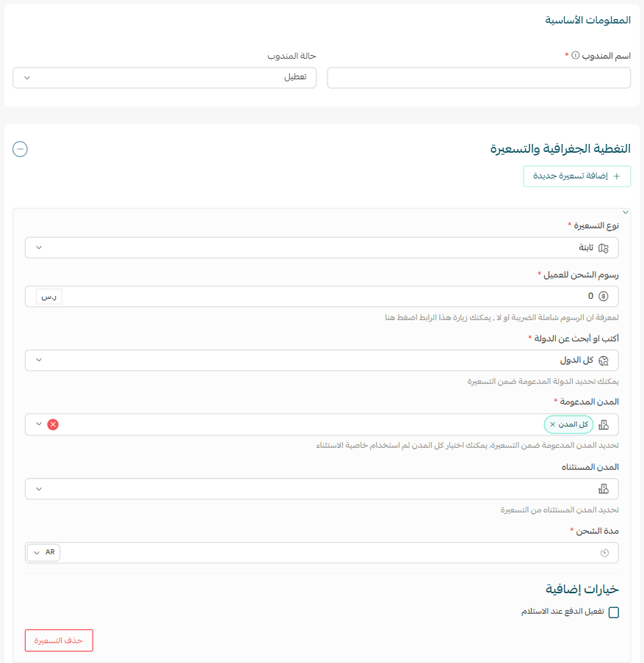Click the building icon in المدن المستثناه

tap(604, 489)
